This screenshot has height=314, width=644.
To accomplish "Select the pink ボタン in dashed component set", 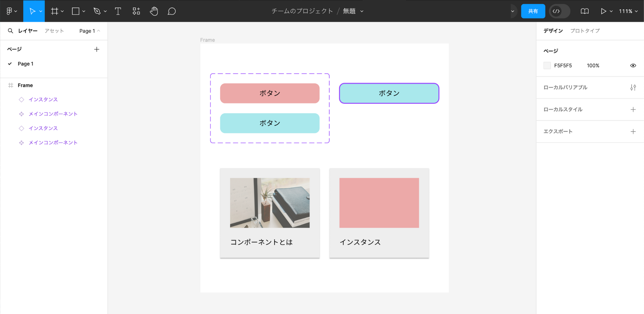I will pos(270,93).
